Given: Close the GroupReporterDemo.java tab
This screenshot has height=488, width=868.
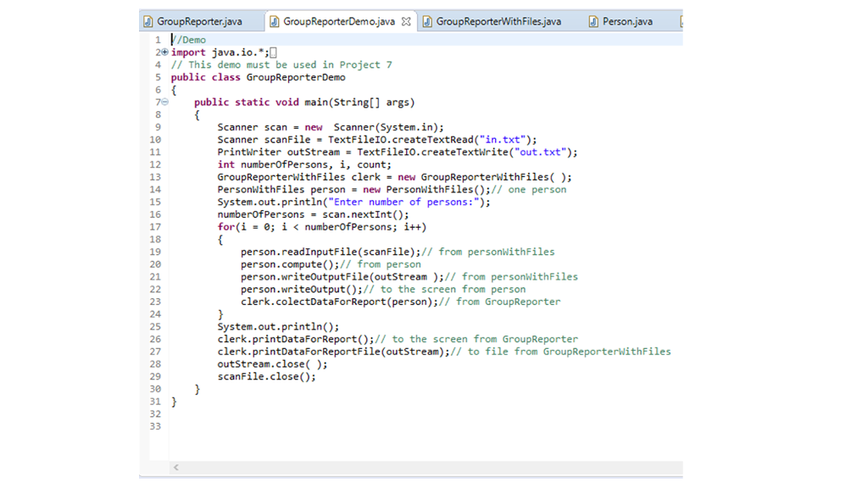Looking at the screenshot, I should pyautogui.click(x=406, y=21).
